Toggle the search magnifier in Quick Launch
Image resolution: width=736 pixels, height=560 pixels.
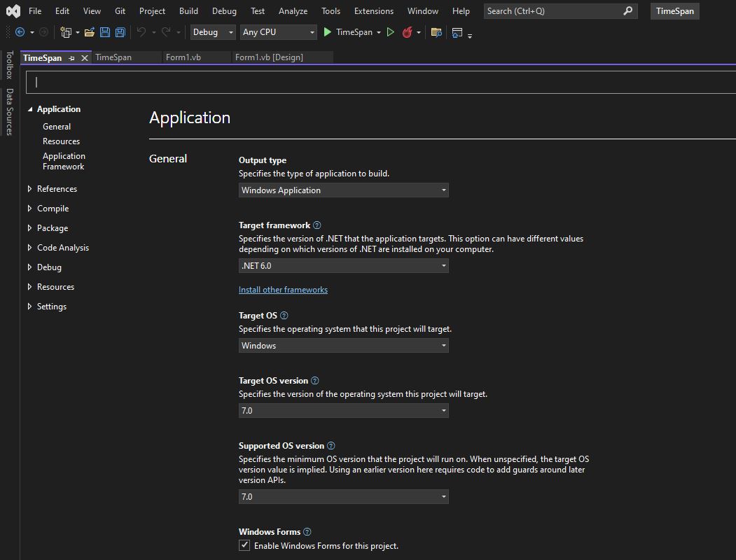[627, 11]
